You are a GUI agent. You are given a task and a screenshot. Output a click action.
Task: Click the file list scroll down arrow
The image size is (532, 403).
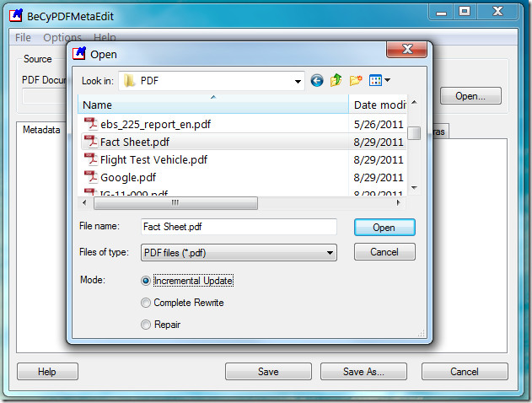pos(414,188)
